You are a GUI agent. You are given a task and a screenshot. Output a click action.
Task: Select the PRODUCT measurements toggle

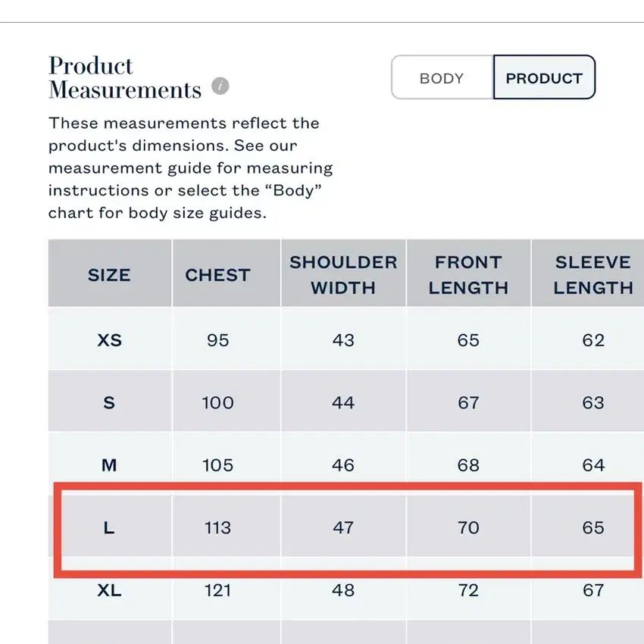[x=544, y=77]
